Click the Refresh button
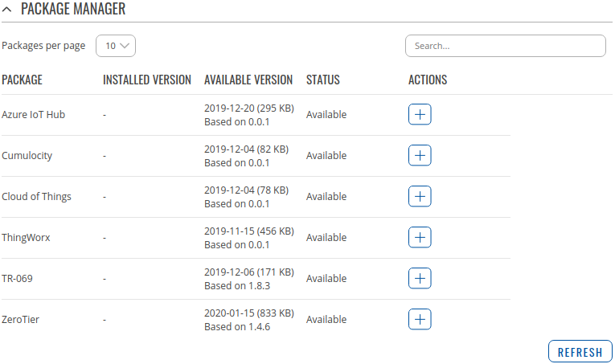The image size is (615, 364). [580, 352]
